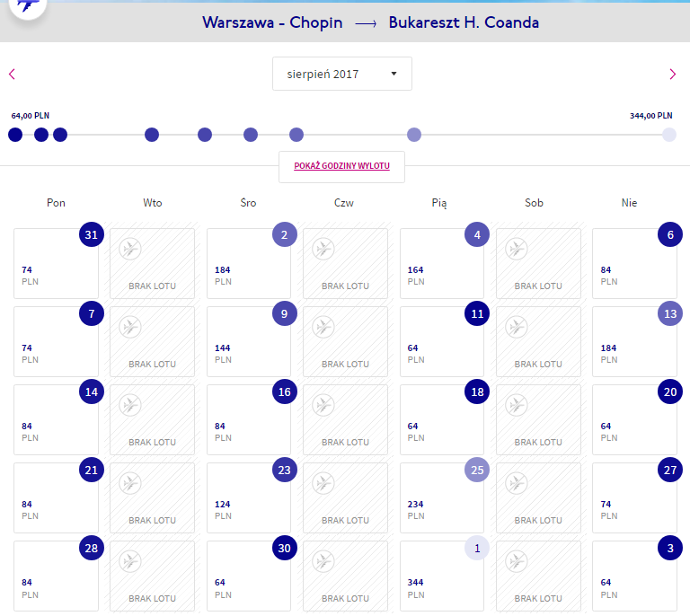Click Warszawa - Chopin origin text
The width and height of the screenshot is (690, 616).
[x=272, y=22]
